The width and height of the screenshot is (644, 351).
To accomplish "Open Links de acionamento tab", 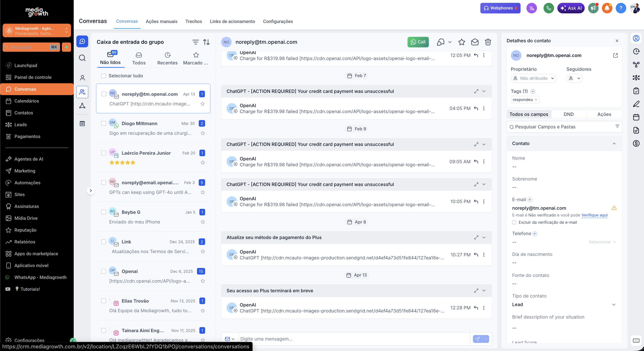I will pyautogui.click(x=232, y=21).
